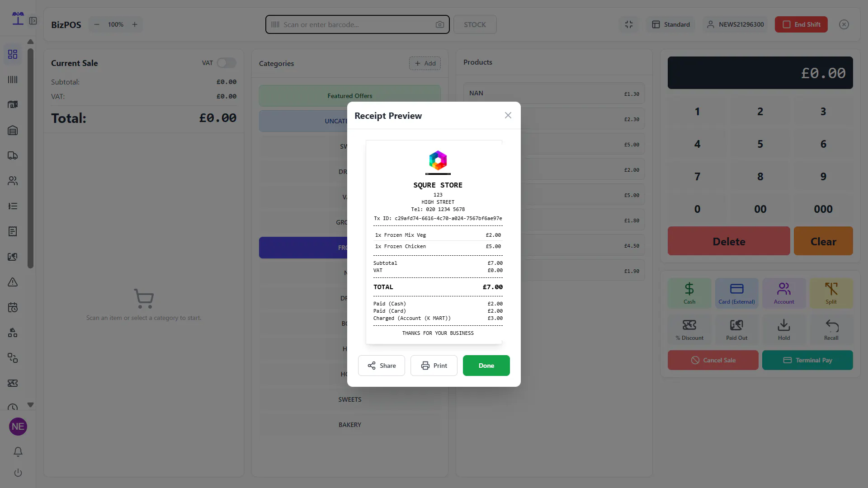End the current shift
Image resolution: width=868 pixels, height=488 pixels.
[x=801, y=24]
